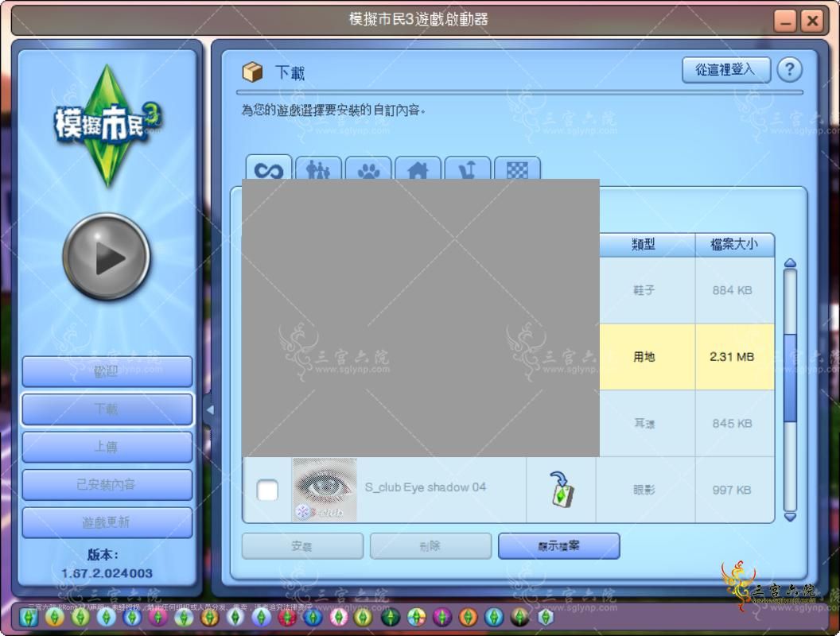840x636 pixels.
Task: Switch to the house lots tab
Action: click(x=418, y=169)
